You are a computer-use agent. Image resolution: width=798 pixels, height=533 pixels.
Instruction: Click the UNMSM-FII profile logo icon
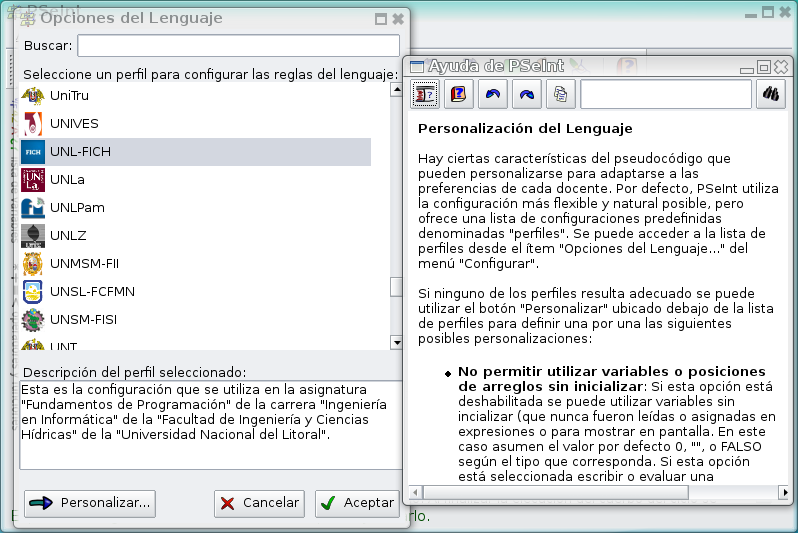pyautogui.click(x=33, y=264)
